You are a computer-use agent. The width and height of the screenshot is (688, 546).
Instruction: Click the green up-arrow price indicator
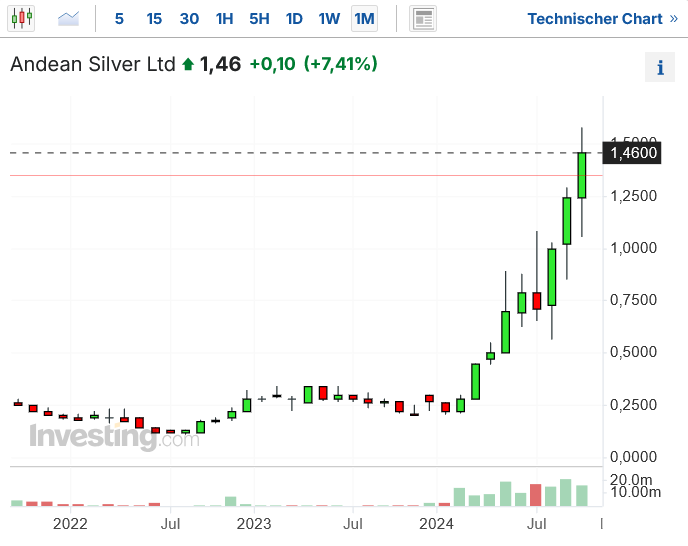tap(188, 65)
